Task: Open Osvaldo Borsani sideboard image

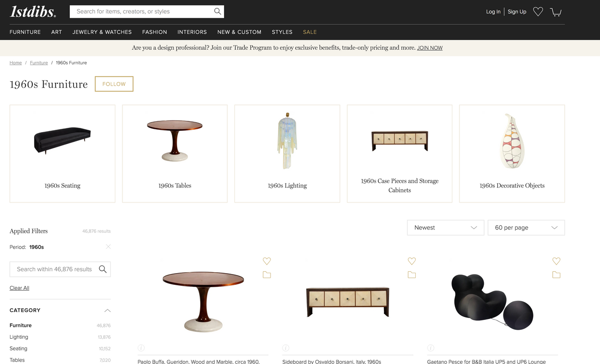Action: pos(348,302)
